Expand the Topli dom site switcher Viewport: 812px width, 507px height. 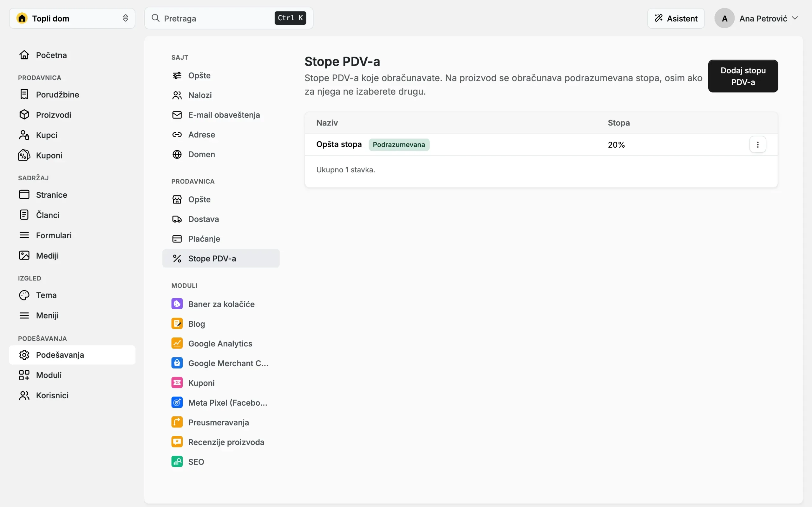[x=72, y=18]
